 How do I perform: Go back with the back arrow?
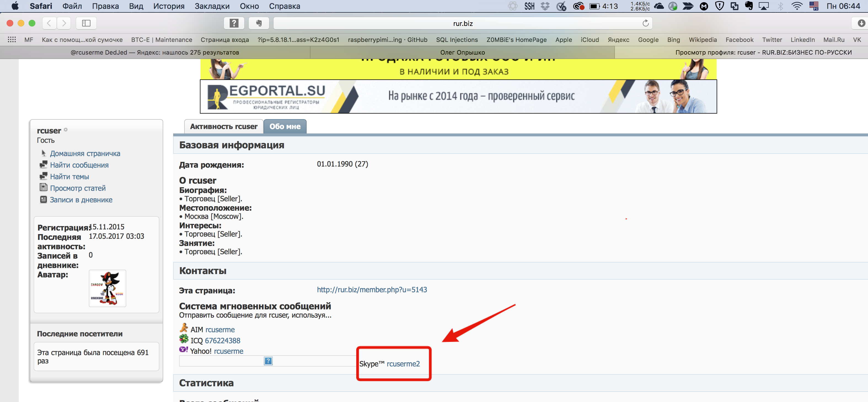tap(49, 23)
